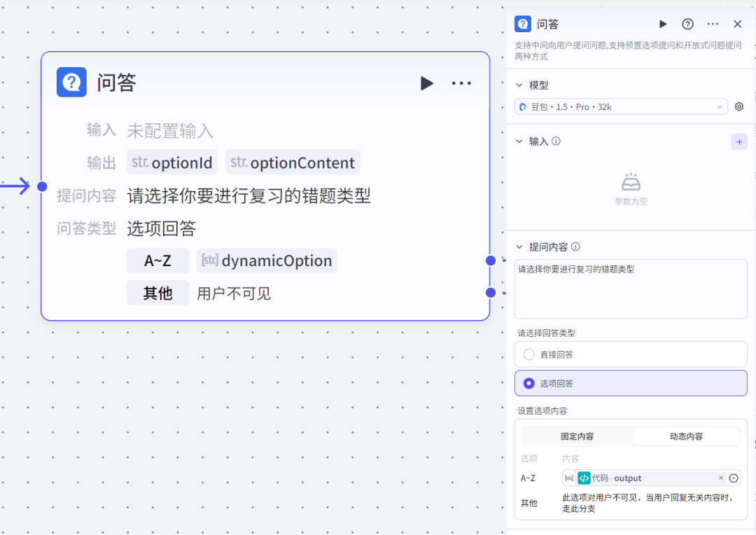Screen dimensions: 756x535
Task: Show the info tooltip next to 提问内容
Action: point(575,247)
